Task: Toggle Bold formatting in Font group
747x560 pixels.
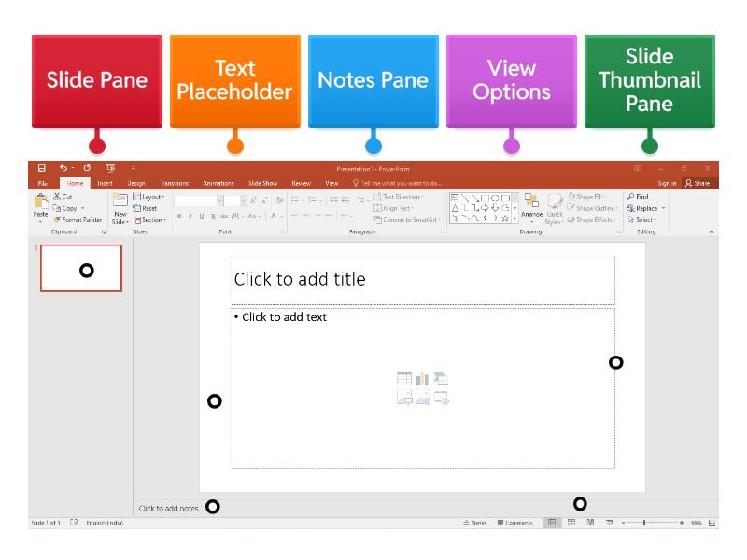Action: click(178, 217)
